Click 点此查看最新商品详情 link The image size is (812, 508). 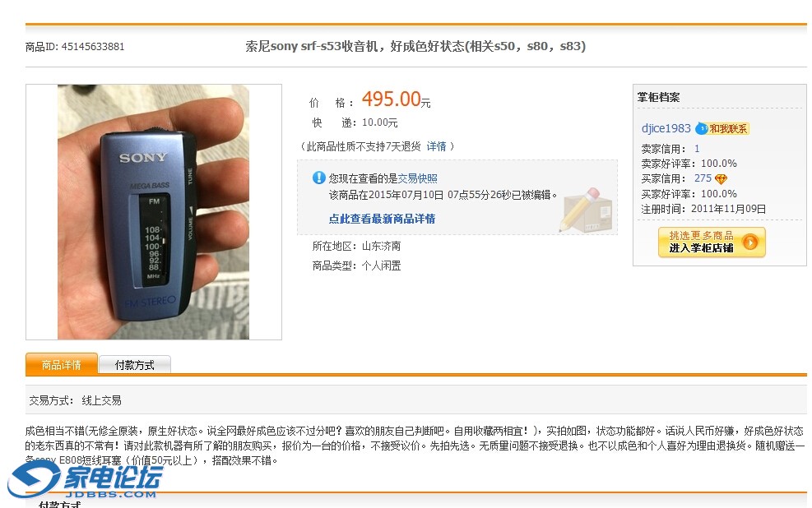382,219
